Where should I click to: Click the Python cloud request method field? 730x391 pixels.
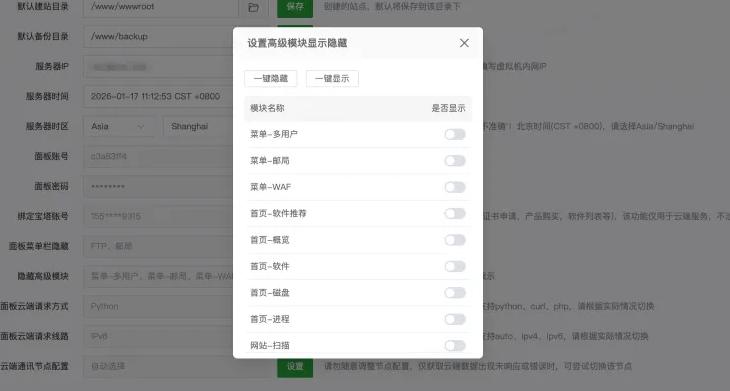coord(158,306)
